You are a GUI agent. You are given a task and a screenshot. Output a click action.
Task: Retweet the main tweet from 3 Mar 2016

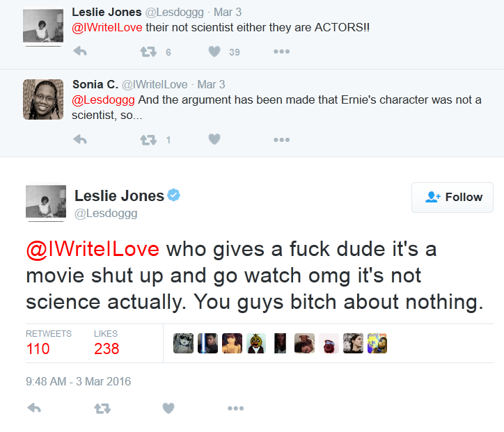(x=102, y=408)
